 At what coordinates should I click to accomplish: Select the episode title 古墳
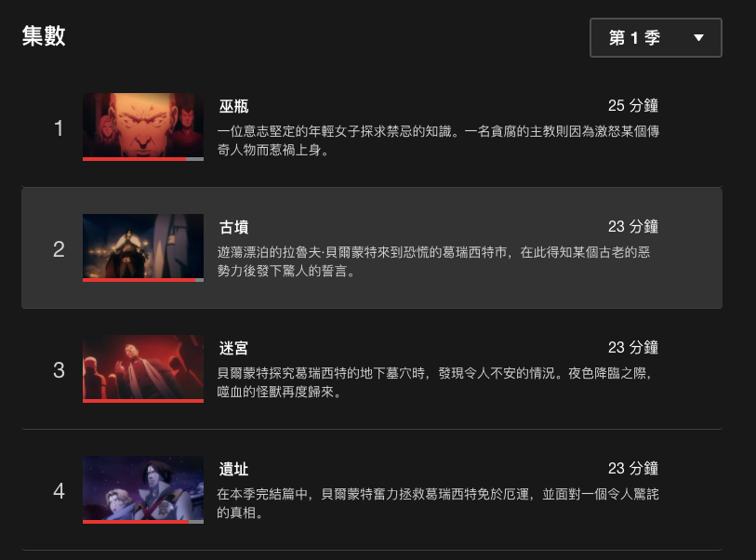233,227
